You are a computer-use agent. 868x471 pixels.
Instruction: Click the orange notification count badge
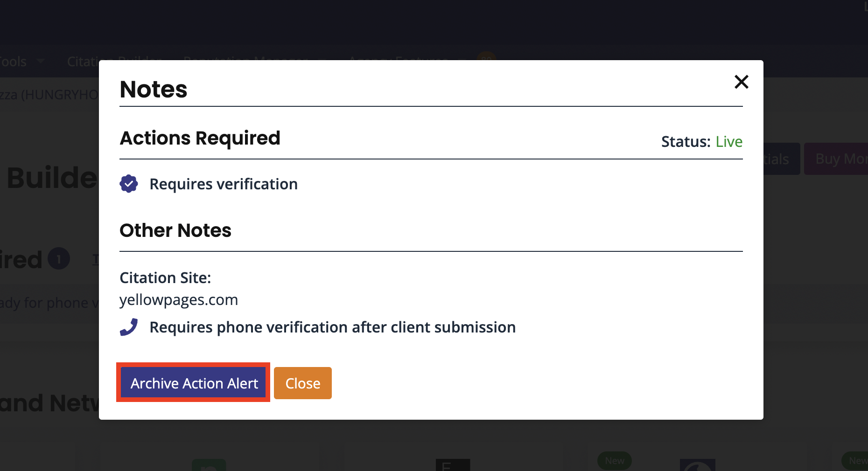486,57
